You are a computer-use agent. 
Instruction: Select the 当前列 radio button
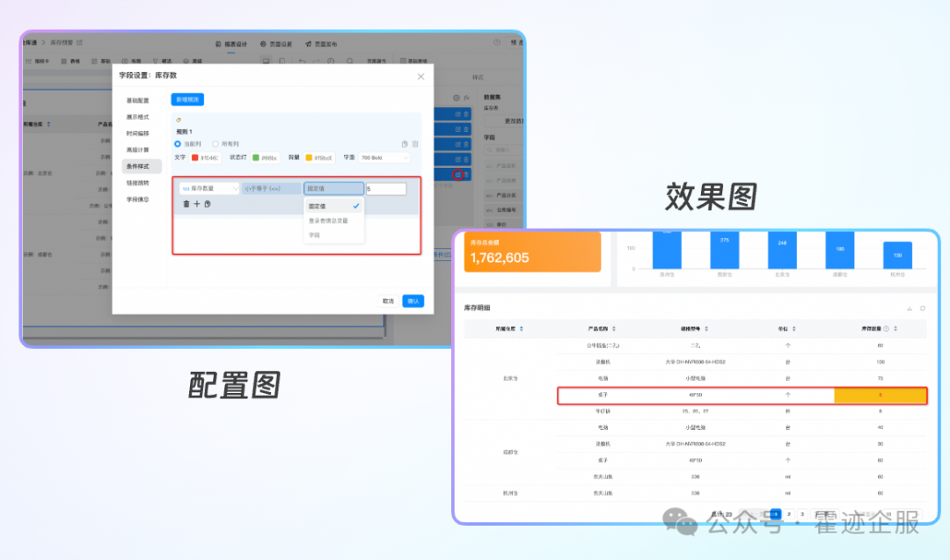pos(178,143)
